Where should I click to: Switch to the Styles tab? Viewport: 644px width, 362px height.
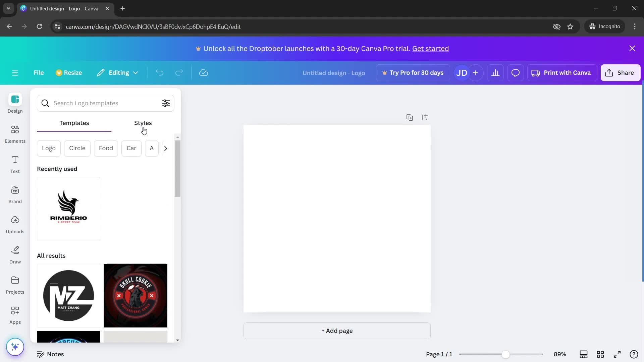[143, 123]
